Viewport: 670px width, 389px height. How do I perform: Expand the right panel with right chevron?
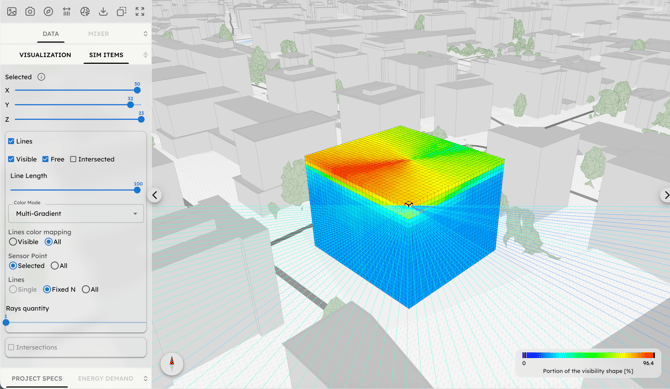tap(665, 195)
